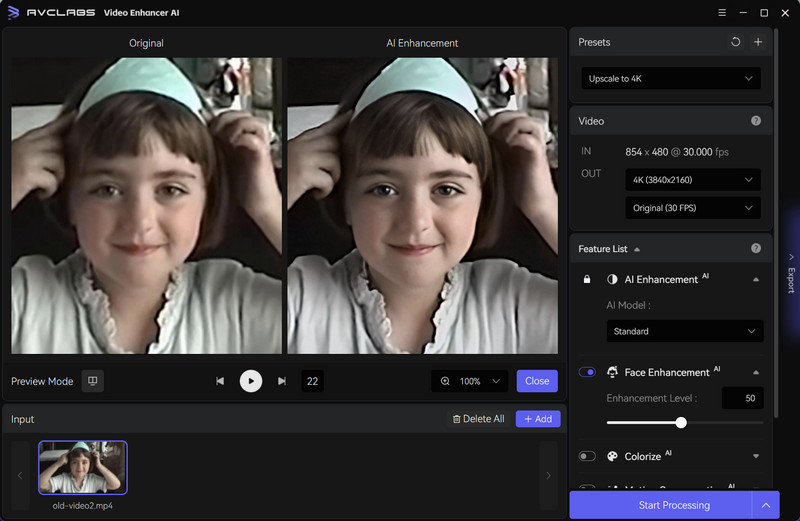Viewport: 800px width, 521px height.
Task: Click Delete All inputs
Action: pos(478,419)
